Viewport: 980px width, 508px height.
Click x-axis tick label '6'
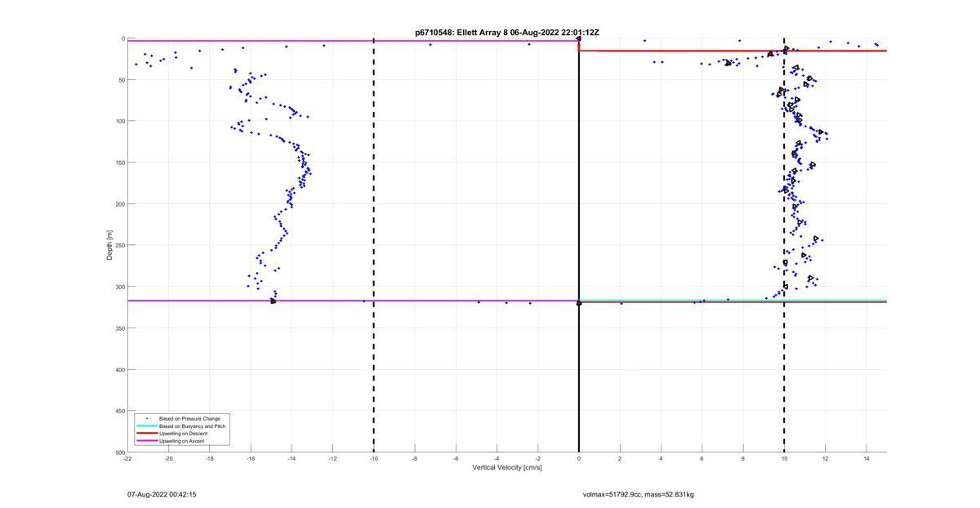(702, 458)
